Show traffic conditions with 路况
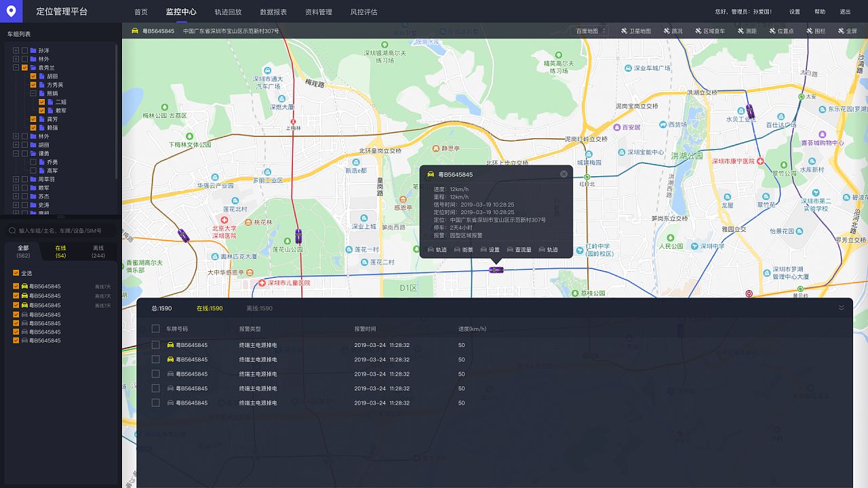868x488 pixels. (672, 31)
